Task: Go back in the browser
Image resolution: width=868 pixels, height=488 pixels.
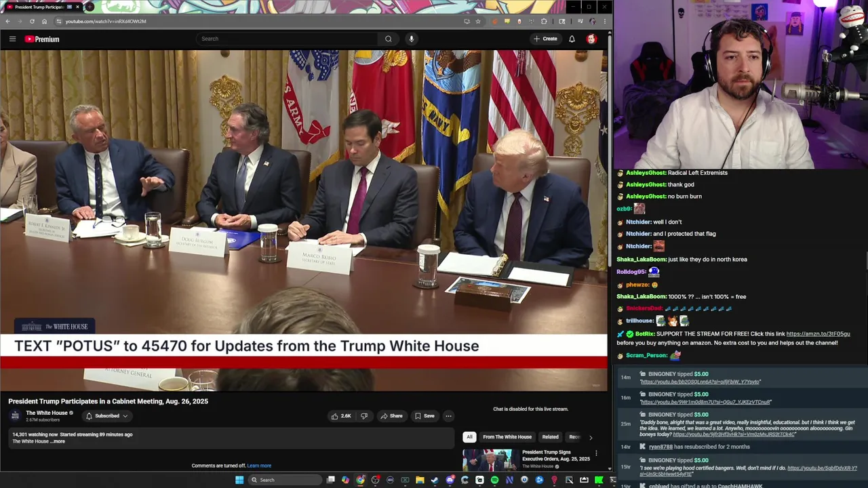Action: coord(7,21)
